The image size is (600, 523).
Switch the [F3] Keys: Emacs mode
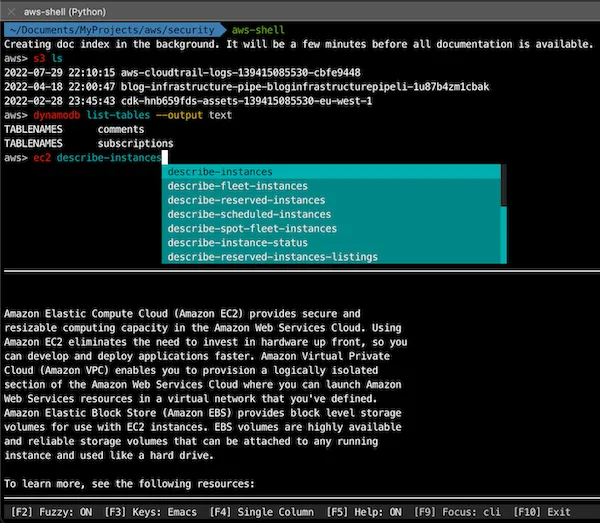click(150, 512)
